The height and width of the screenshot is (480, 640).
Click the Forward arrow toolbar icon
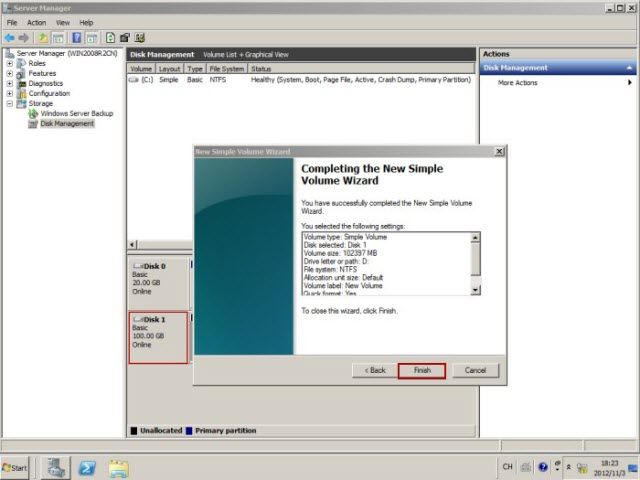[x=24, y=38]
